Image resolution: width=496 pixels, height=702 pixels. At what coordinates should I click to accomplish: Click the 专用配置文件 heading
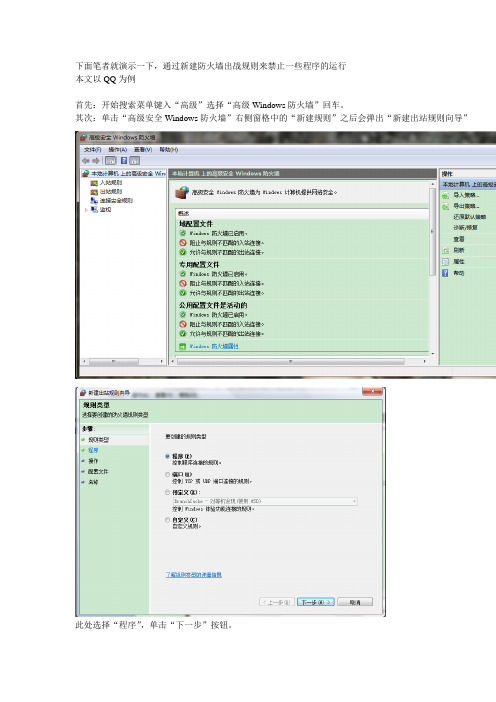click(199, 265)
